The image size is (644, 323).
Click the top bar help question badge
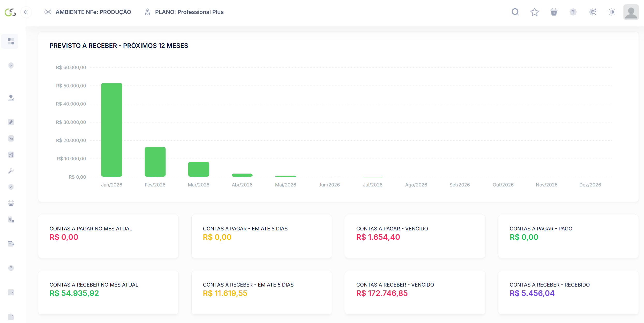click(x=573, y=12)
